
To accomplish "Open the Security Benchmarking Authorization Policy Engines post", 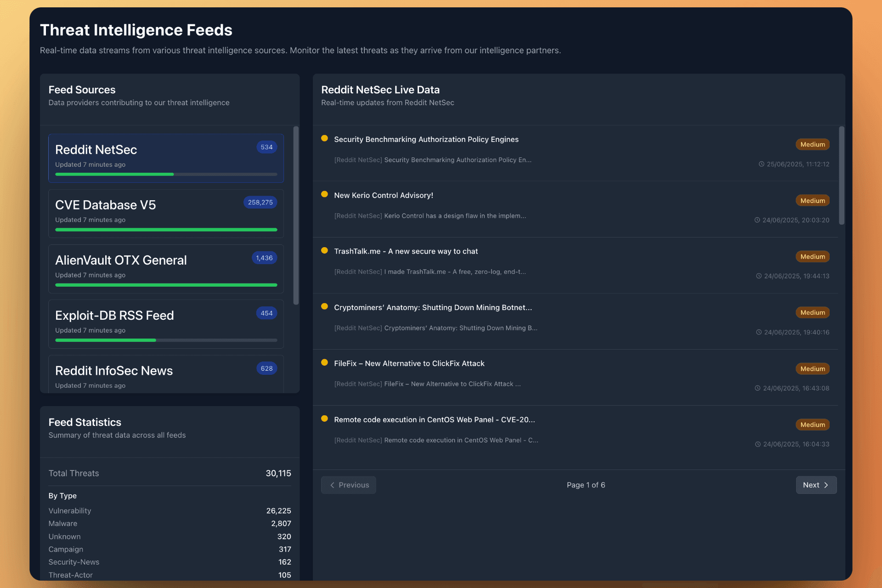I will click(426, 139).
